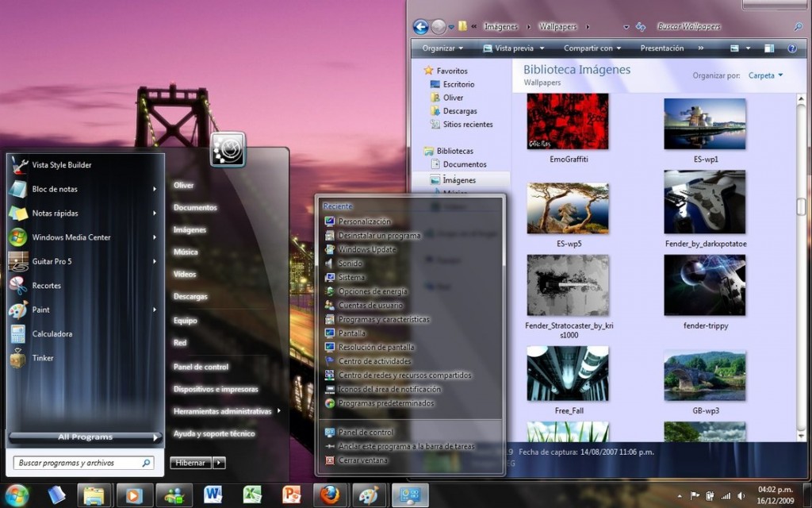Click Presentación toolbar button
This screenshot has height=508, width=812.
[x=662, y=48]
